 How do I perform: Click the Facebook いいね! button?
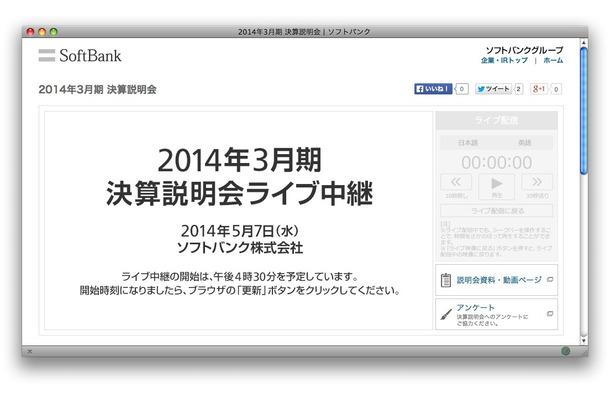[433, 89]
